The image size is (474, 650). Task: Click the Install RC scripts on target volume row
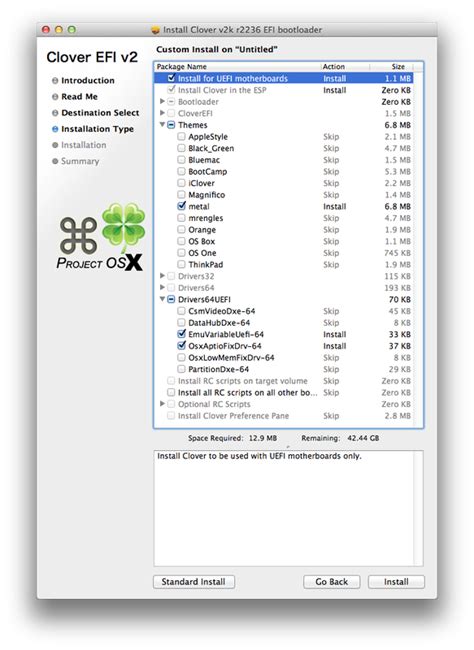pos(284,381)
